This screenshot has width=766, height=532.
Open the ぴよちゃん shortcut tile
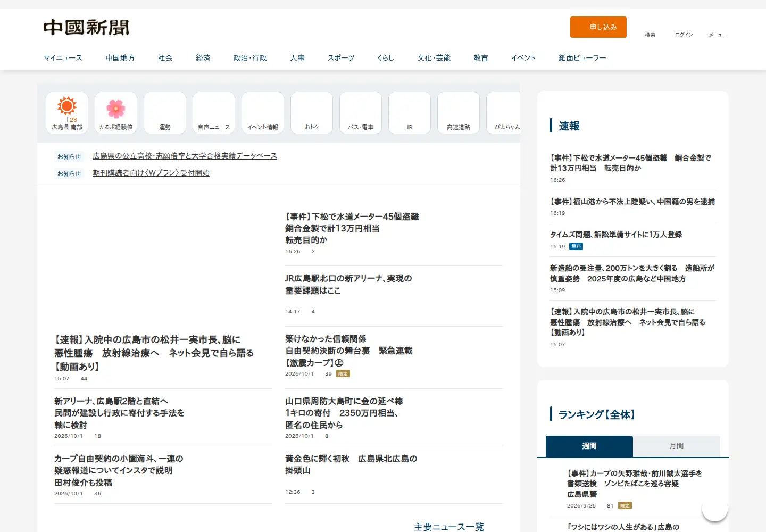pyautogui.click(x=504, y=113)
